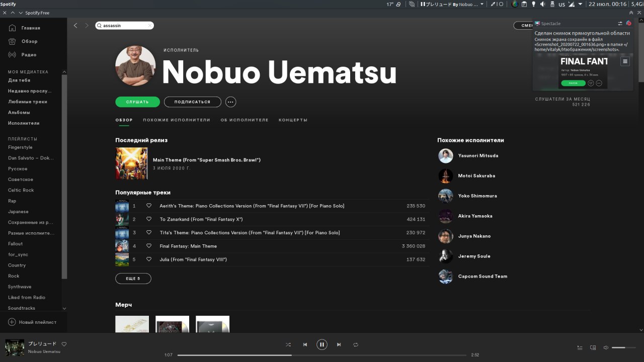Open similar artist Yasunori Mitsuda

click(478, 156)
